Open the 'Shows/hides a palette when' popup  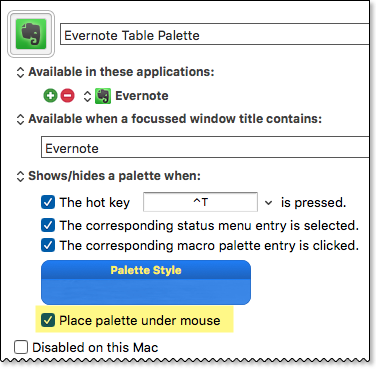[20, 176]
